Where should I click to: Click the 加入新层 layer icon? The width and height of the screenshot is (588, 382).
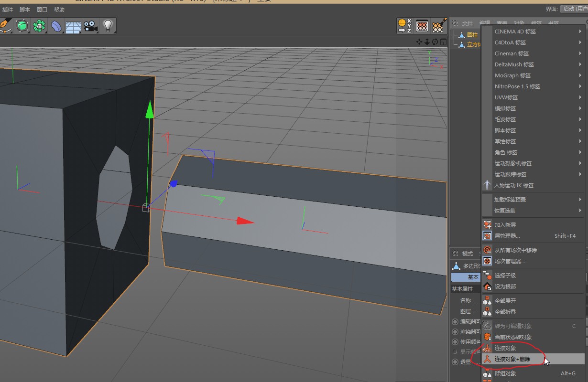click(487, 224)
